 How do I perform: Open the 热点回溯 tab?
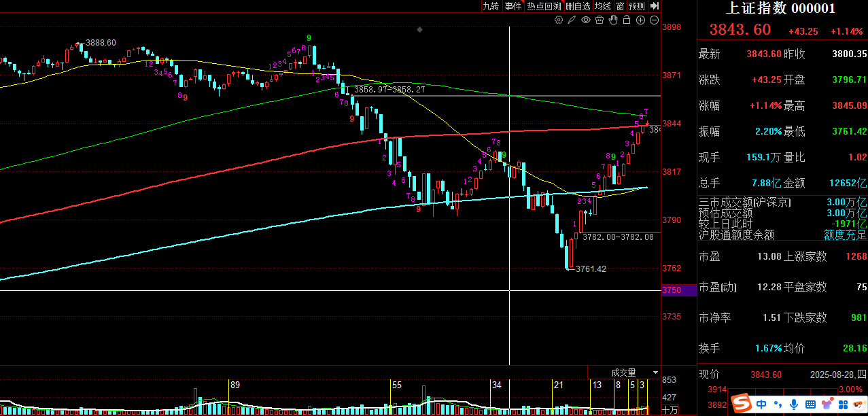point(544,6)
